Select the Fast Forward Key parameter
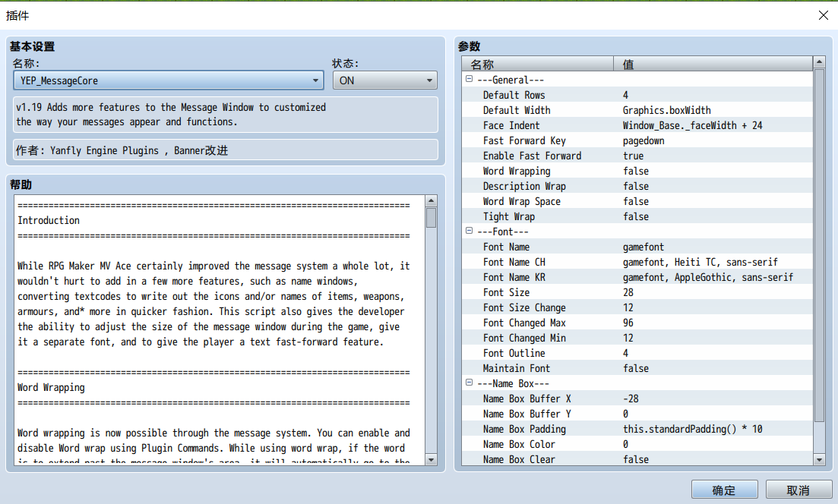838x504 pixels. coord(637,140)
